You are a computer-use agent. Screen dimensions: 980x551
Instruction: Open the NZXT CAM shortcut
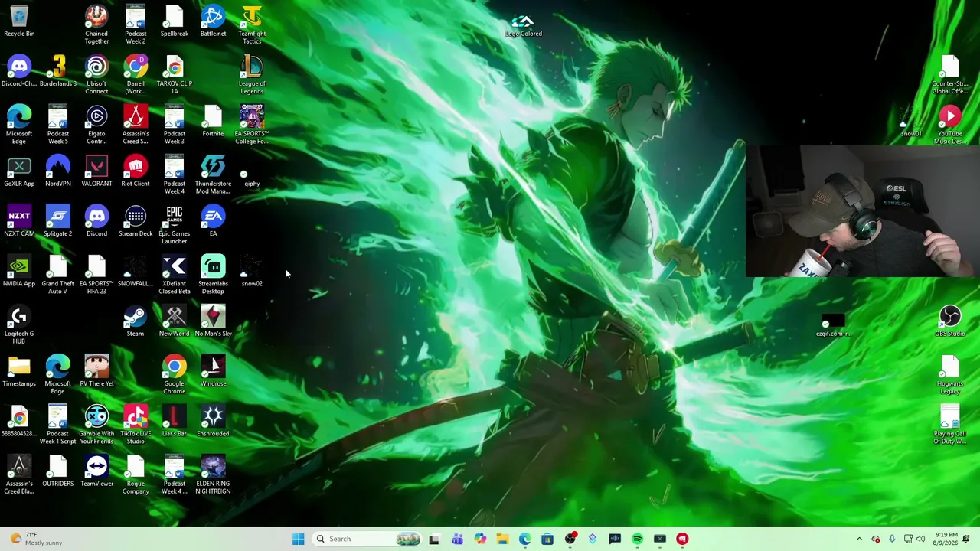[19, 221]
